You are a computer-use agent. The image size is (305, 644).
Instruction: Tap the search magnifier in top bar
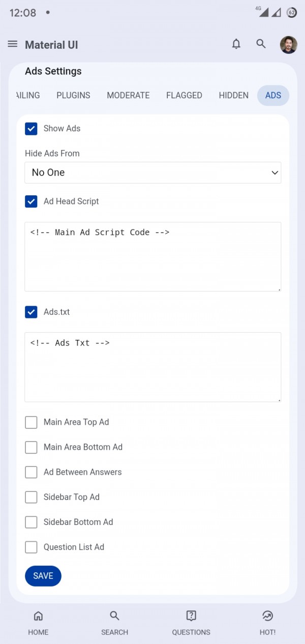[x=261, y=44]
